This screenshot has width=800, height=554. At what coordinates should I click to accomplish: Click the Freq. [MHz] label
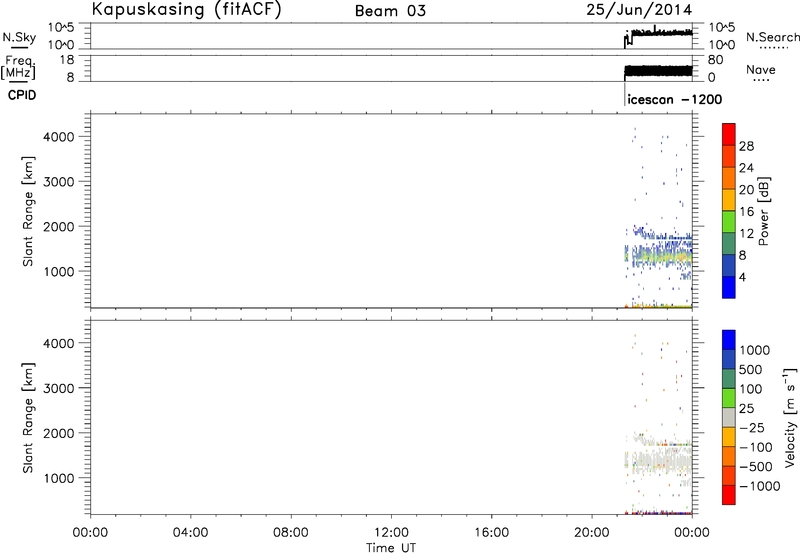click(19, 68)
